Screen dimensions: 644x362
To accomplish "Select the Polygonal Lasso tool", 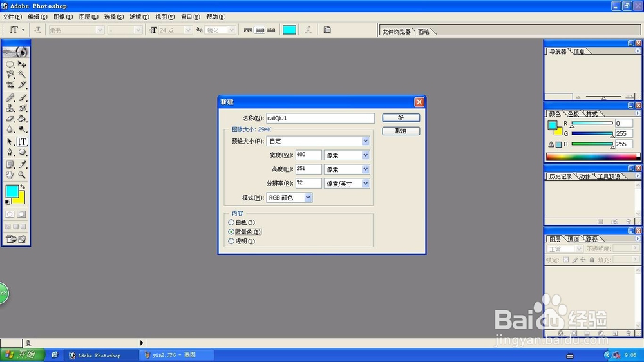I will (x=10, y=74).
